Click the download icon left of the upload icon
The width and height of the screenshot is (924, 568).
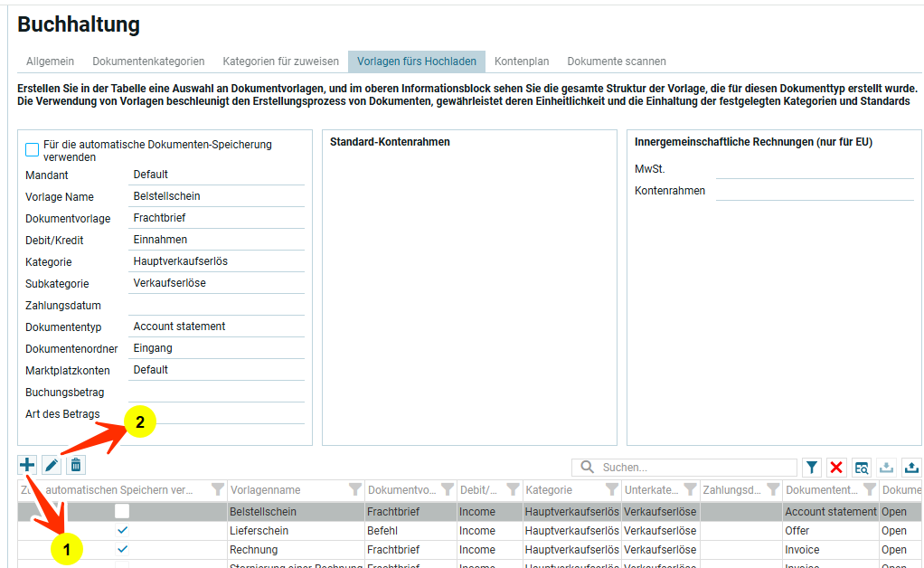point(886,467)
